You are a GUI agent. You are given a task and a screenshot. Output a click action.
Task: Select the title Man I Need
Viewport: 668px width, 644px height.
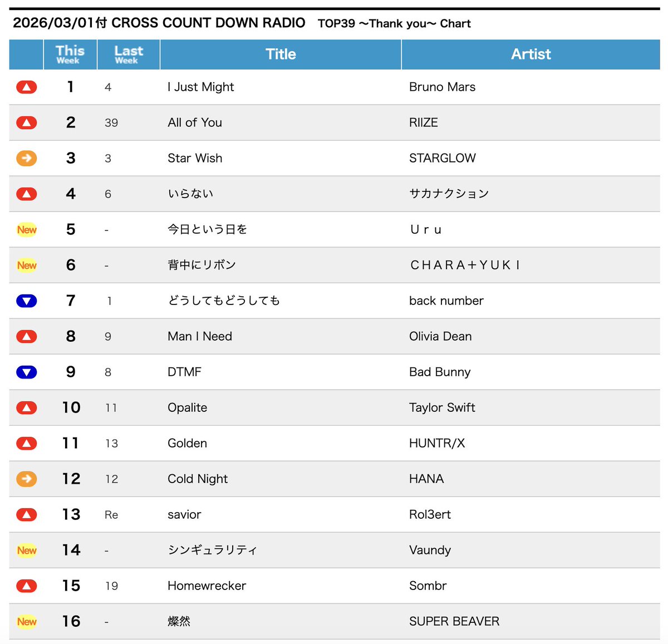point(200,336)
